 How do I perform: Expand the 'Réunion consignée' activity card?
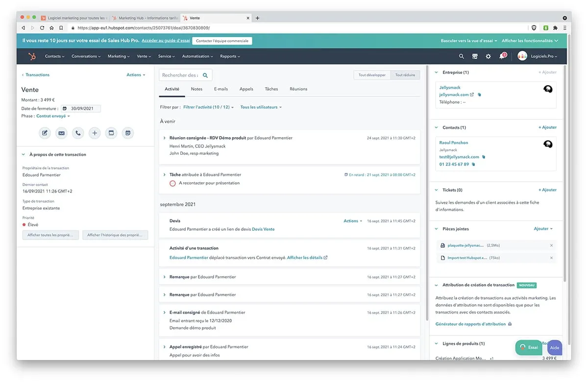[164, 138]
